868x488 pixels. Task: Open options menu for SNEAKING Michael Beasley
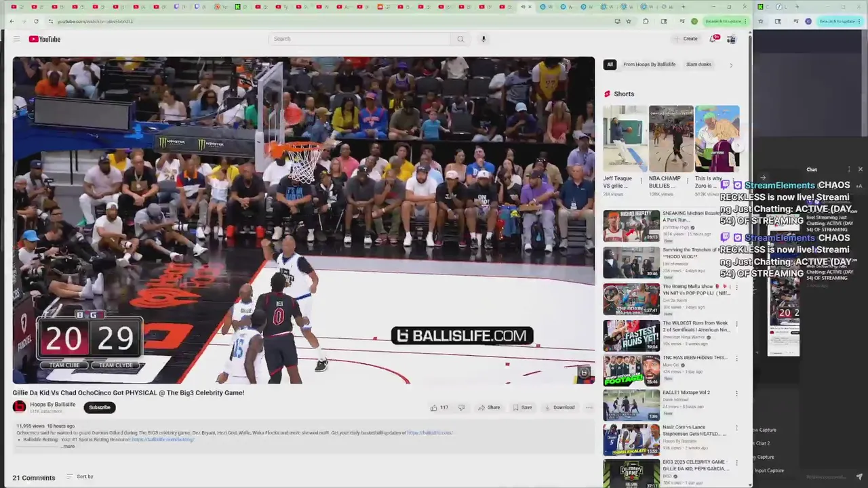(x=736, y=214)
